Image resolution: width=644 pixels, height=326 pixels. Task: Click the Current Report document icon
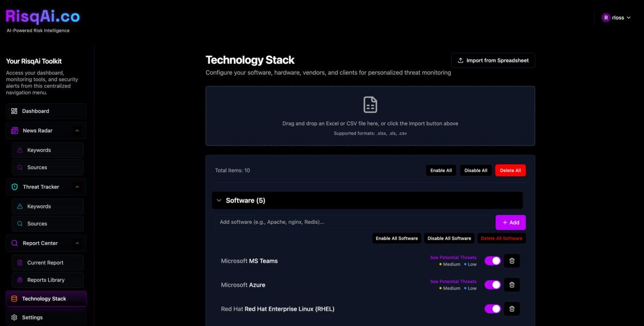(x=20, y=263)
